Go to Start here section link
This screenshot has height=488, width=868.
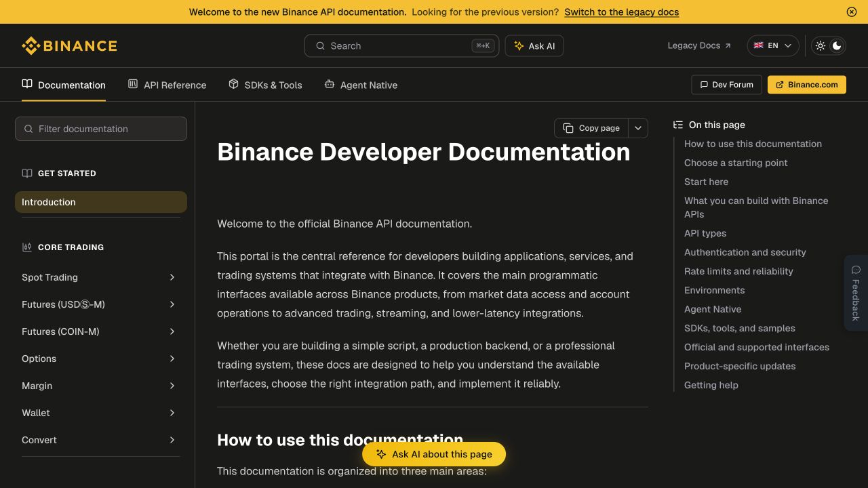click(x=706, y=182)
